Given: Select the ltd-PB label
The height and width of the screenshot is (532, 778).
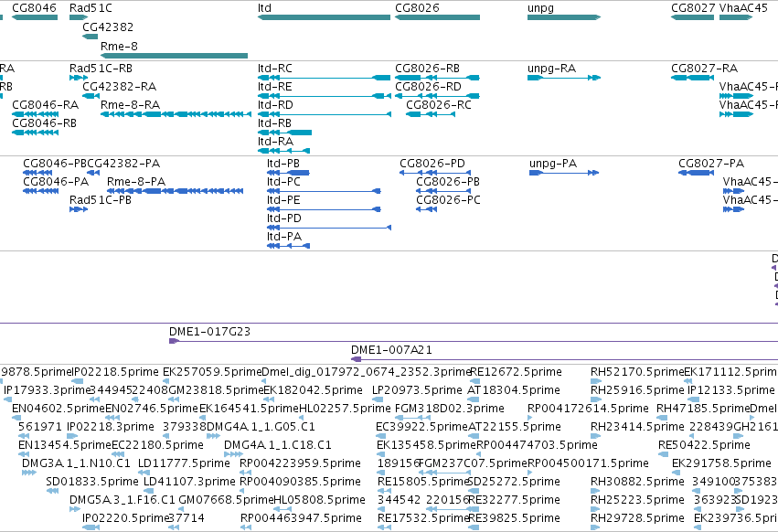Looking at the screenshot, I should (x=282, y=164).
